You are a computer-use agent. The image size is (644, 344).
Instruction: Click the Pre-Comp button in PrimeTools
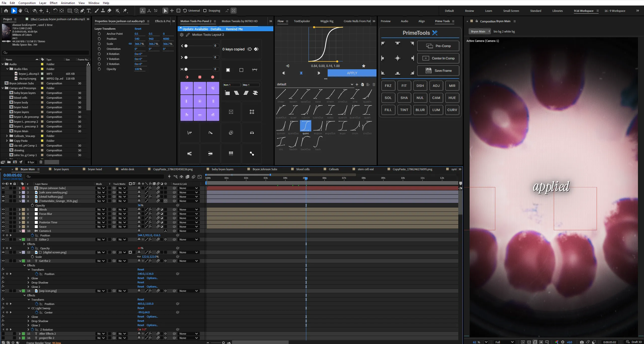[x=438, y=46]
